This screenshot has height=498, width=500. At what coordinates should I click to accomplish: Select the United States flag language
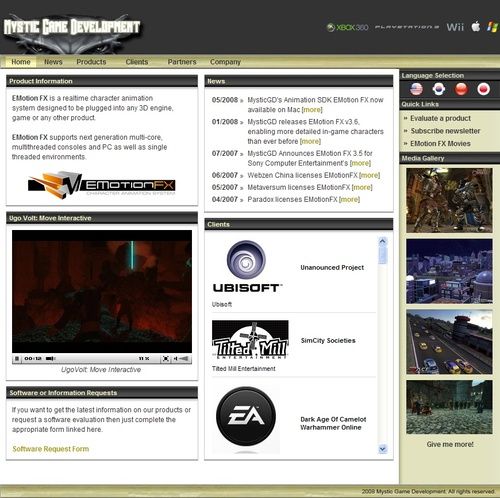click(416, 89)
